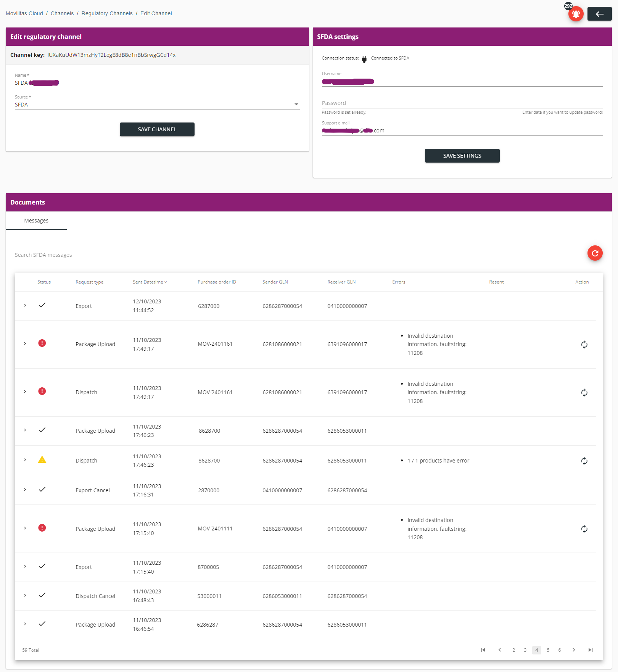Viewport: 618px width, 672px height.
Task: Jump to page 6 of messages
Action: click(560, 650)
